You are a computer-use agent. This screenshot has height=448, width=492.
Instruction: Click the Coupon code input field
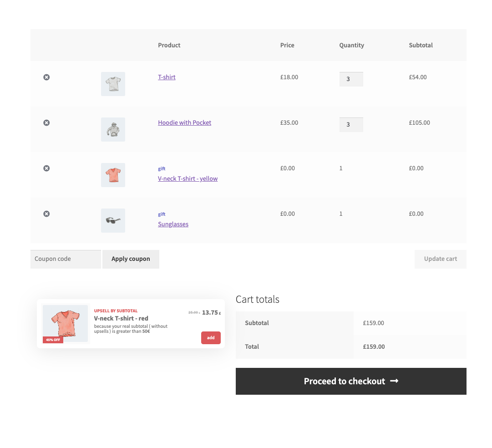[x=66, y=259]
